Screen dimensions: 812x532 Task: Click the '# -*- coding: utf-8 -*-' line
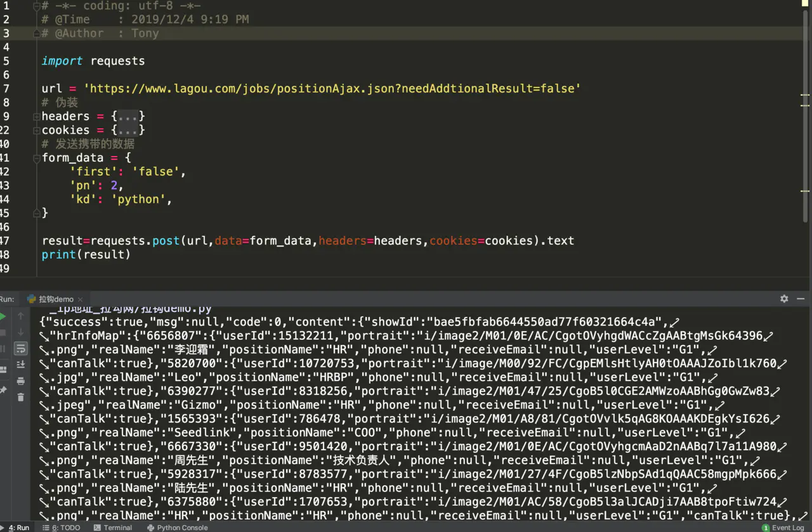[121, 6]
